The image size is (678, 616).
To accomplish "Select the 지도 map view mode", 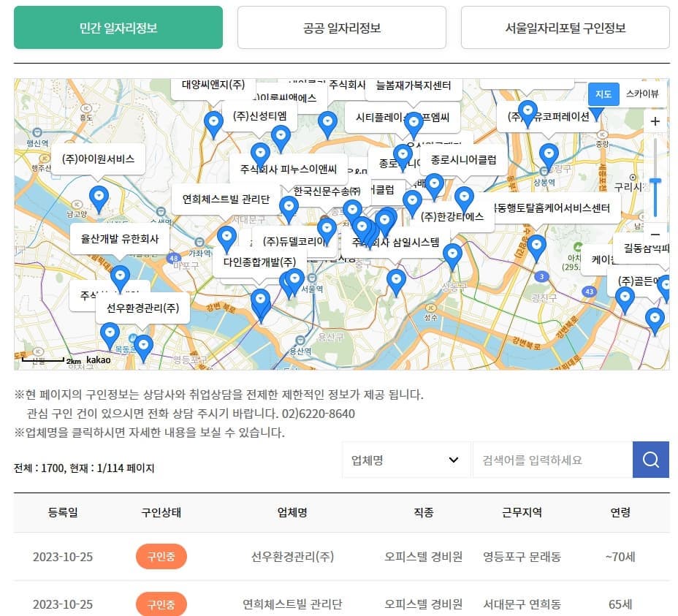I will pos(602,94).
